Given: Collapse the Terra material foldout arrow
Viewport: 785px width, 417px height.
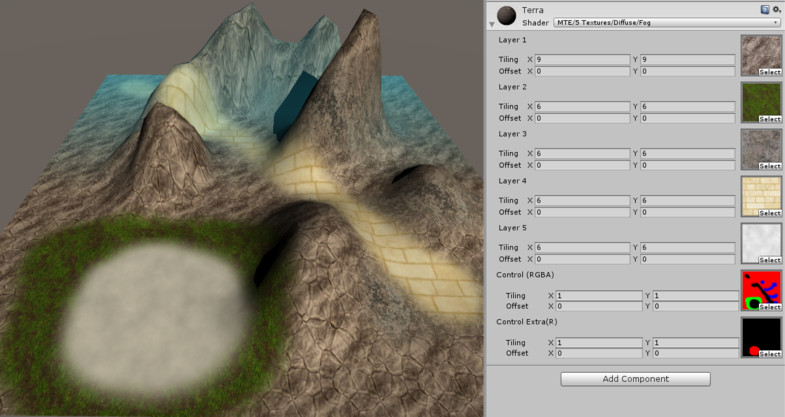Looking at the screenshot, I should tap(492, 25).
